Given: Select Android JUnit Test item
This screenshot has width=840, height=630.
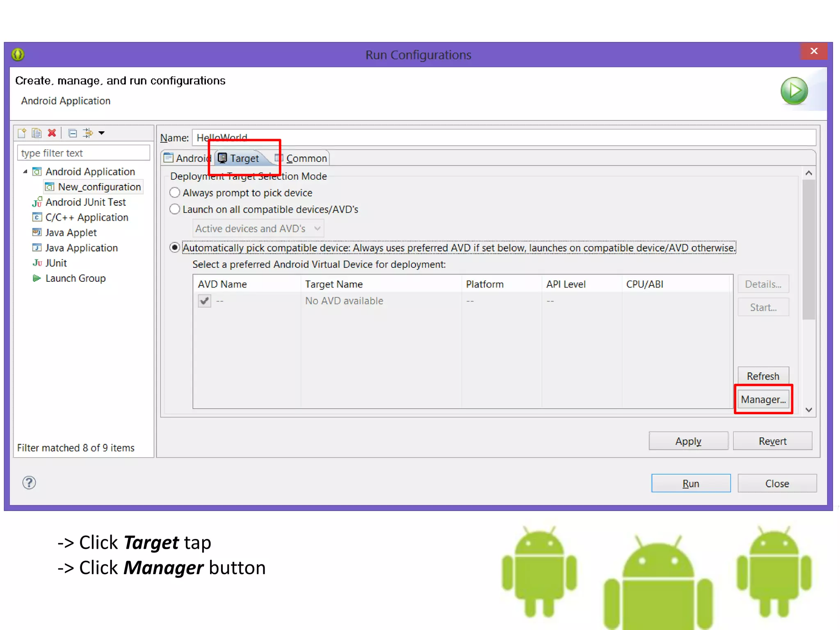Looking at the screenshot, I should click(85, 202).
